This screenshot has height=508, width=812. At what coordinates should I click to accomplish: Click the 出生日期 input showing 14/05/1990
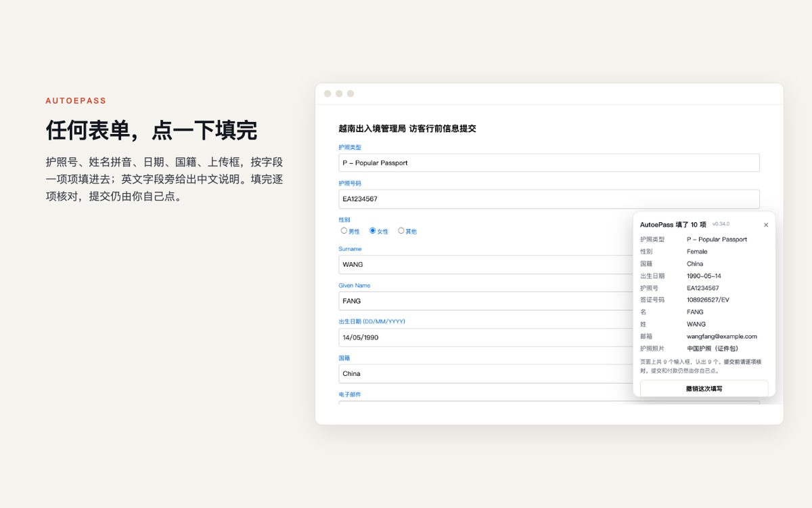pyautogui.click(x=486, y=337)
